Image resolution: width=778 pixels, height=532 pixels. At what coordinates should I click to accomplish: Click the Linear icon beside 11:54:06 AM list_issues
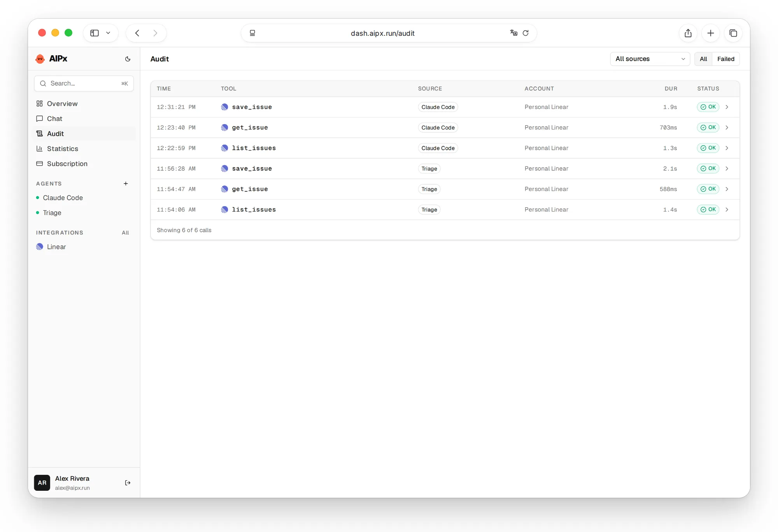[x=224, y=210]
